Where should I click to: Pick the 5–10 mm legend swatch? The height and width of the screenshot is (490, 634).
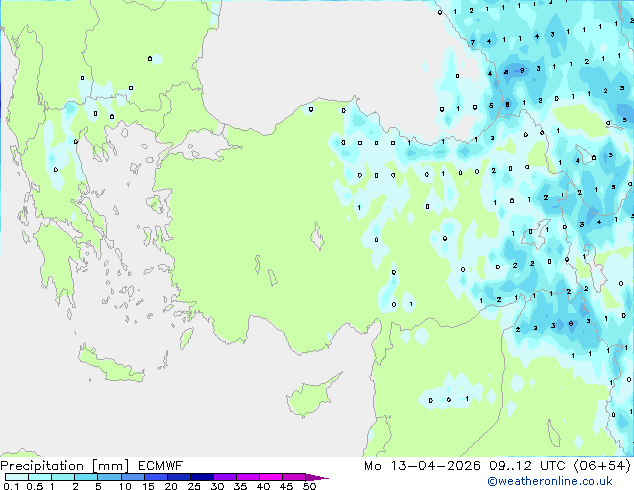[109, 477]
